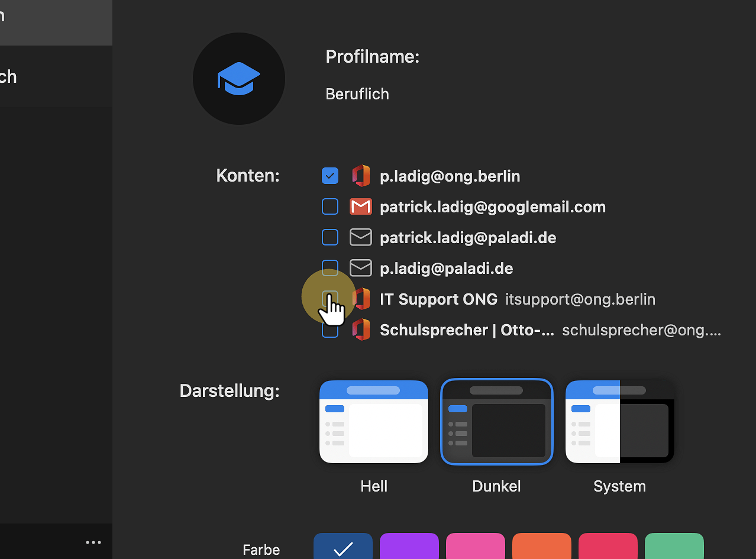Click the envelope icon beside patrick.ladig@paladi.de

pyautogui.click(x=361, y=238)
